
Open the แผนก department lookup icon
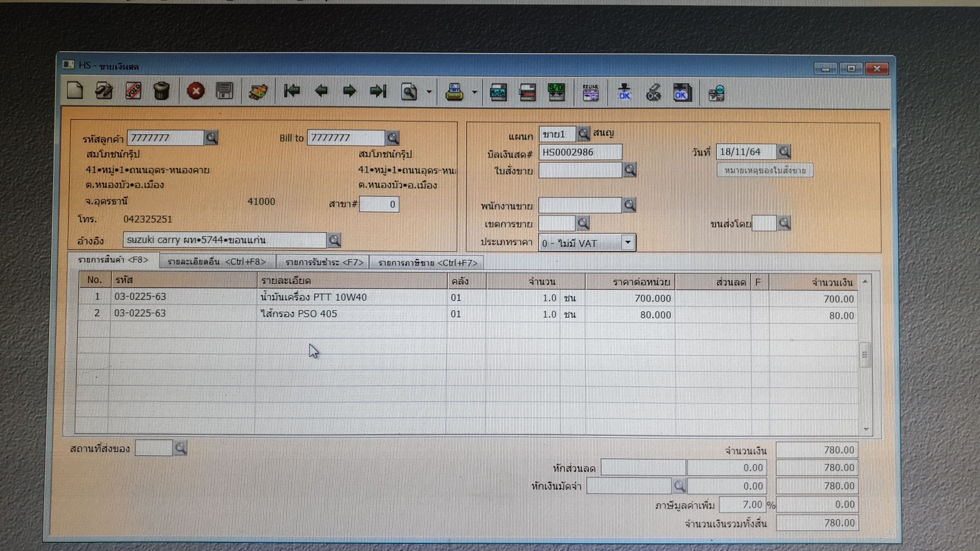tap(583, 134)
